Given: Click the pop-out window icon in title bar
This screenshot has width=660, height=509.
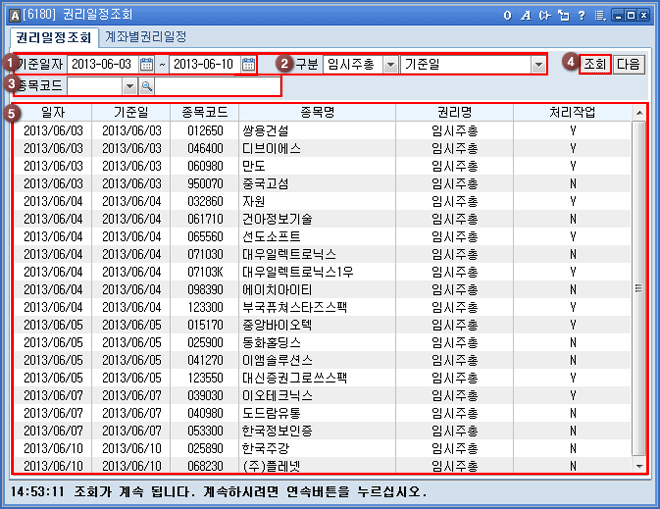Looking at the screenshot, I should click(562, 15).
